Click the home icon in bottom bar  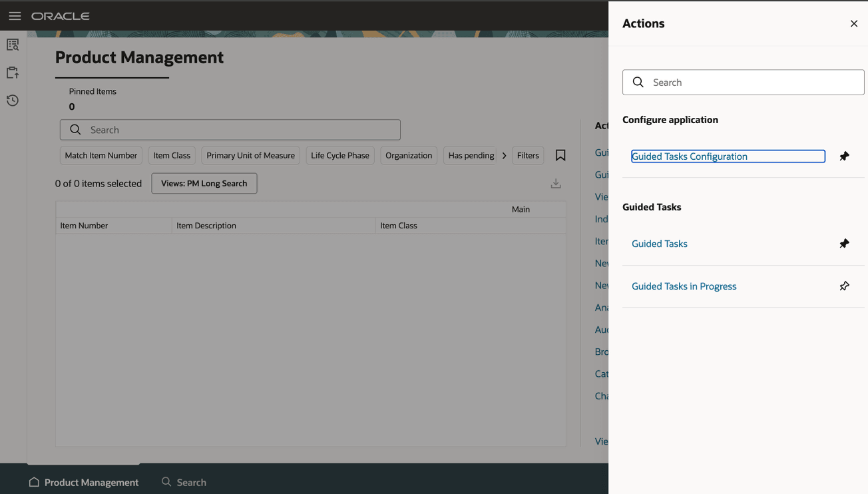(x=34, y=482)
